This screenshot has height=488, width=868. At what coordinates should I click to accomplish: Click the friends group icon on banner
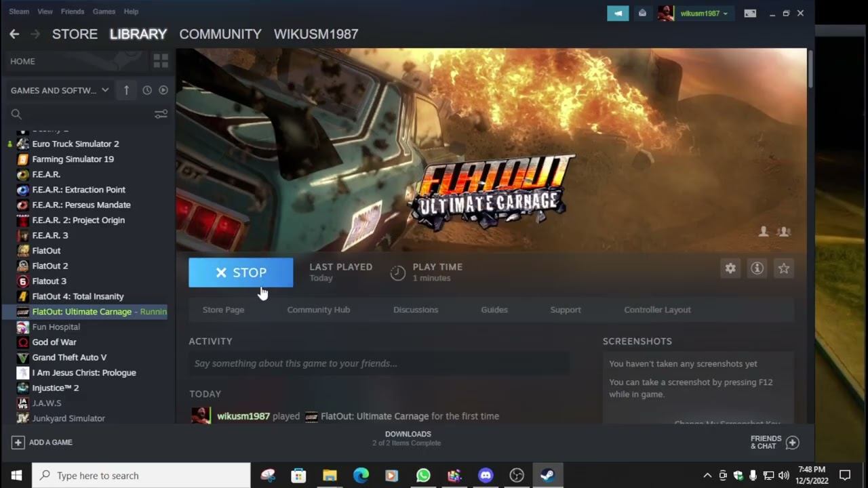[x=784, y=232]
